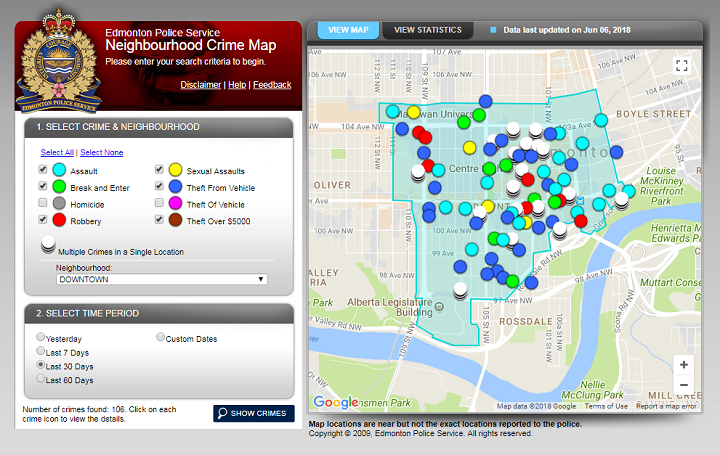Screen dimensions: 720x455
Task: Click the stacked white marker near Louise McKinney Park
Action: coord(621,201)
